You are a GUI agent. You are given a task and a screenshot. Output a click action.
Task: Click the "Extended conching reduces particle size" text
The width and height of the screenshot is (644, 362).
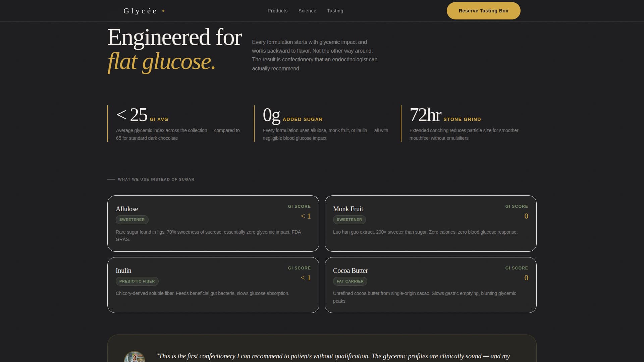[x=464, y=134]
